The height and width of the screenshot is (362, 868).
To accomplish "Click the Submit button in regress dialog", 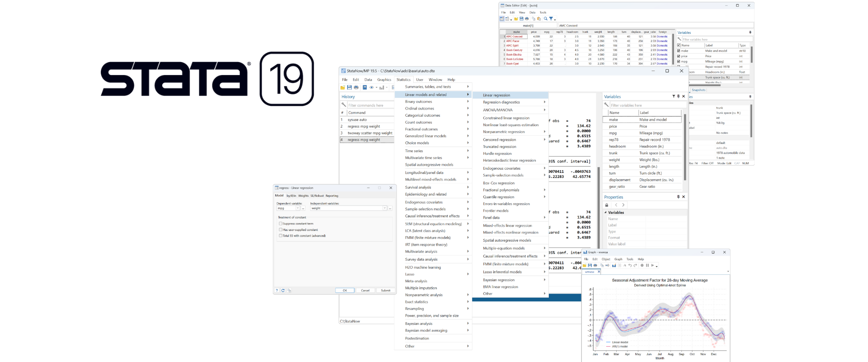I will pos(386,291).
